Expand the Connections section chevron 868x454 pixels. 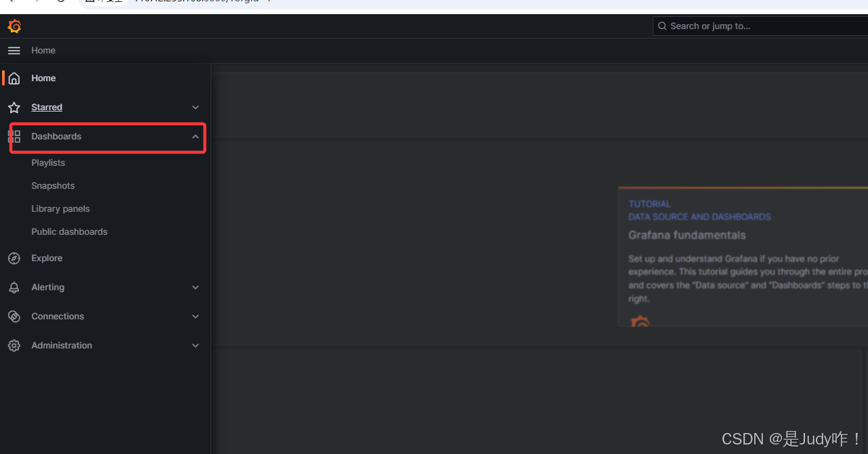click(196, 317)
